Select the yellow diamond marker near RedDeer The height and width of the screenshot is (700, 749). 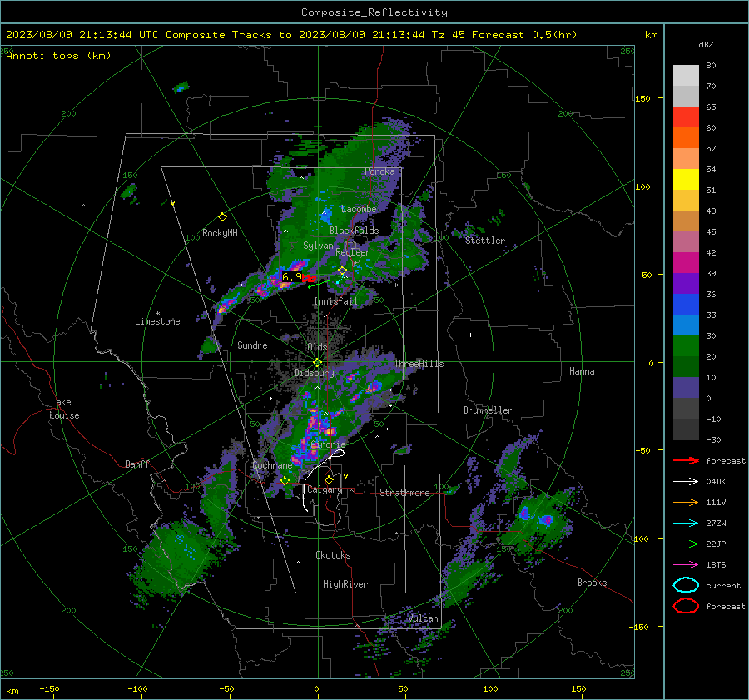[342, 271]
